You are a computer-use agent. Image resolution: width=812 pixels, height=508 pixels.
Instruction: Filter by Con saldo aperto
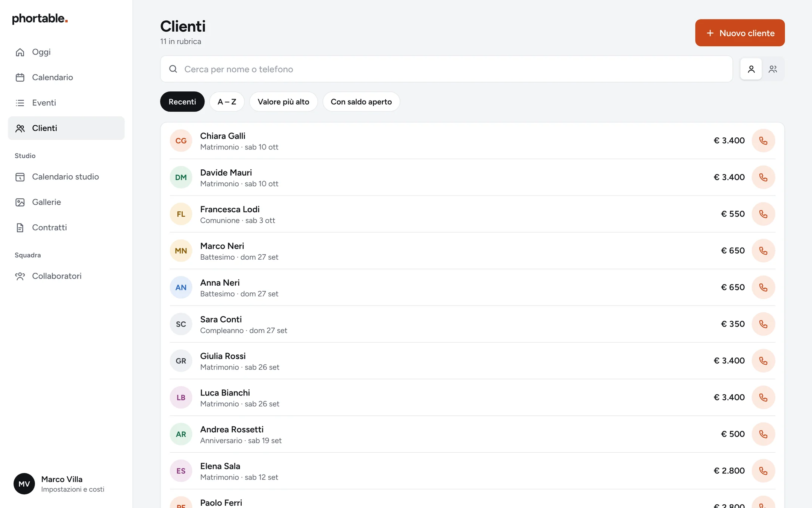361,102
